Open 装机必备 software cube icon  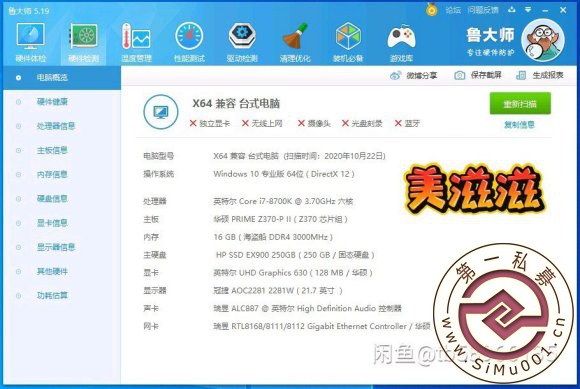point(348,37)
